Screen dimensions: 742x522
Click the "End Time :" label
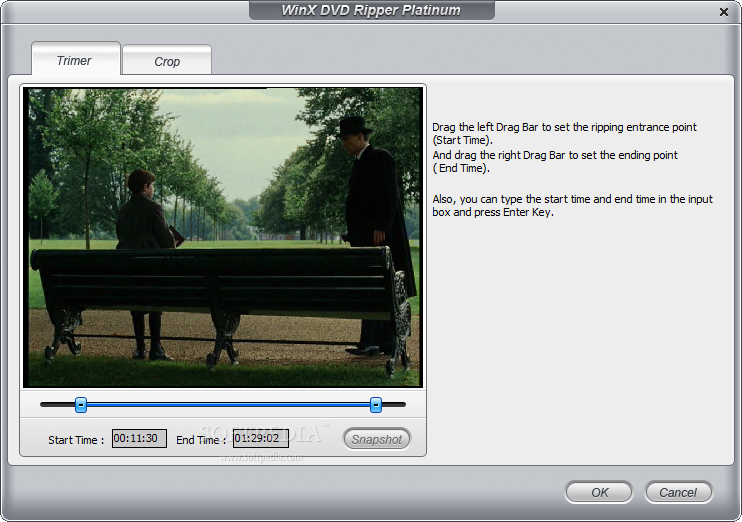(201, 440)
